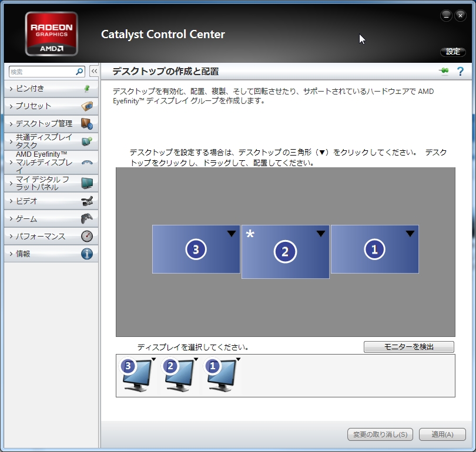Open the triangle menu on desktop 2

321,234
